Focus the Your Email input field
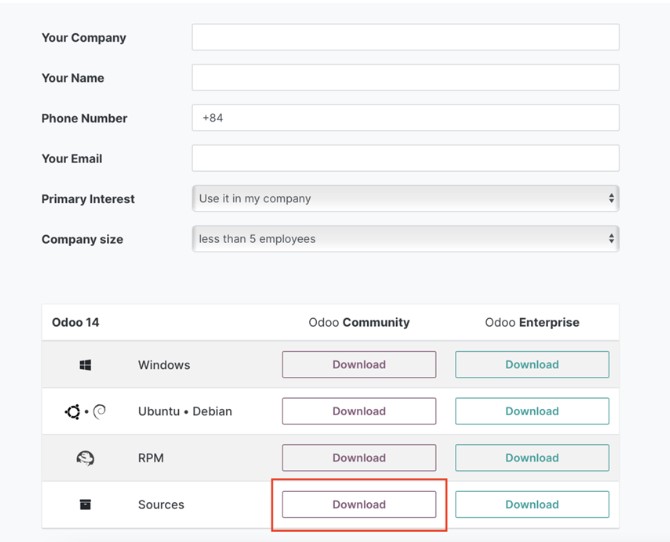Image resolution: width=670 pixels, height=542 pixels. tap(406, 158)
